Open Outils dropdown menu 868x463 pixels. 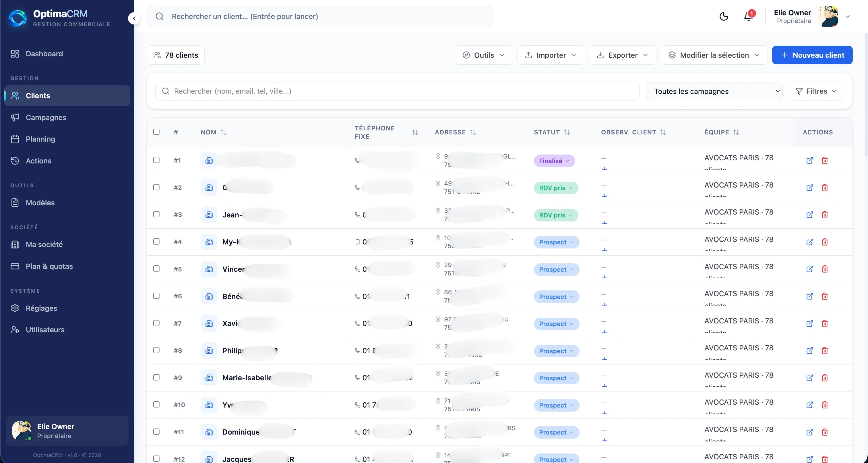click(484, 55)
